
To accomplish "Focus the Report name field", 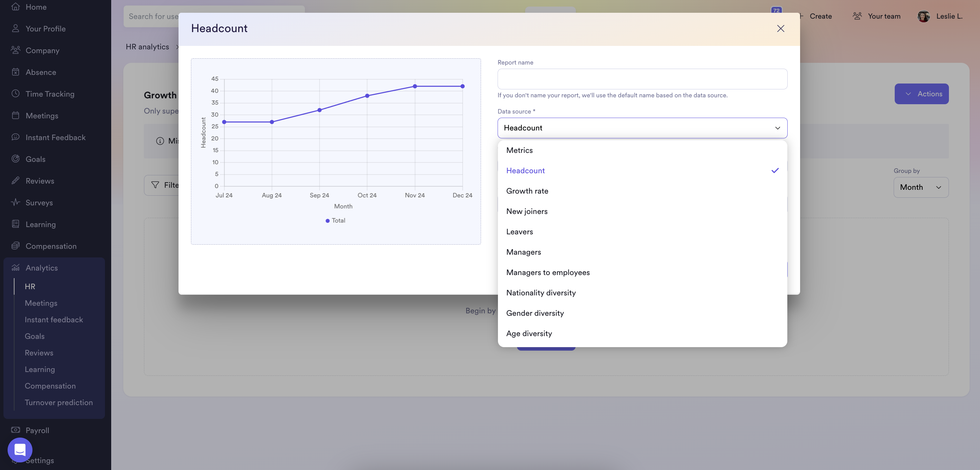I will point(642,79).
